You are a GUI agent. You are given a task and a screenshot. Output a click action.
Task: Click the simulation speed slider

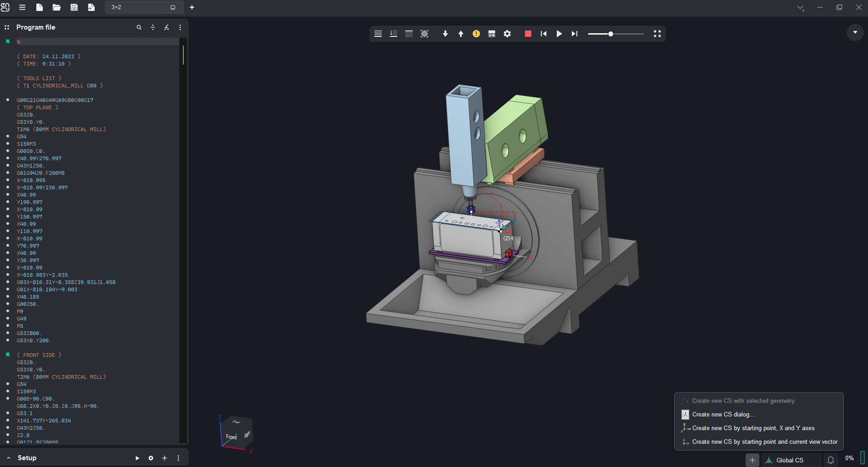616,34
